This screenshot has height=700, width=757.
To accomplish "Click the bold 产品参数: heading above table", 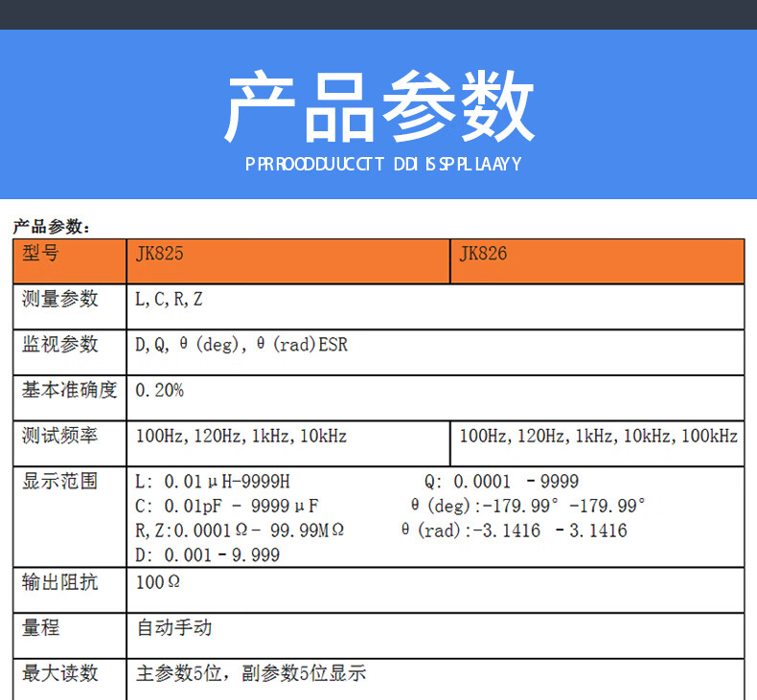I will (x=52, y=226).
